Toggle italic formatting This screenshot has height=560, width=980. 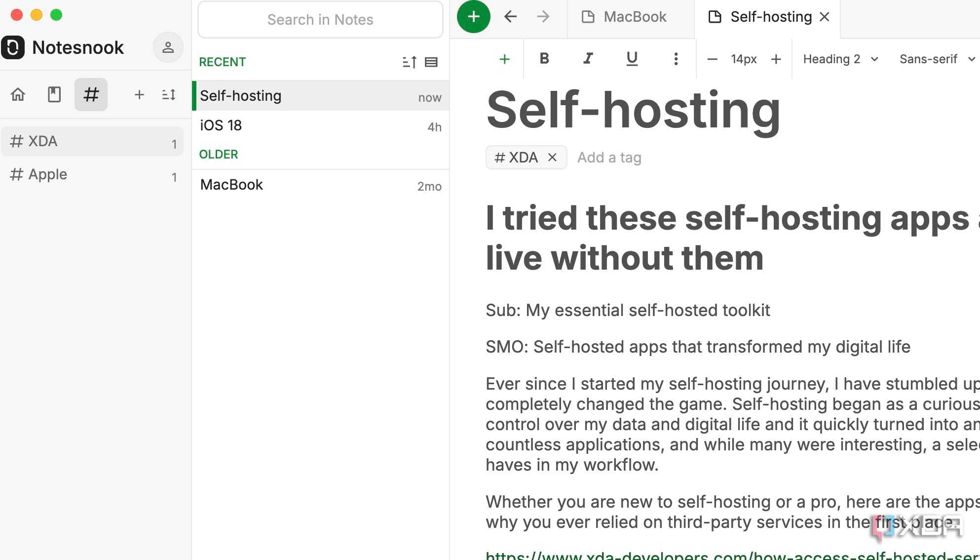[x=588, y=59]
